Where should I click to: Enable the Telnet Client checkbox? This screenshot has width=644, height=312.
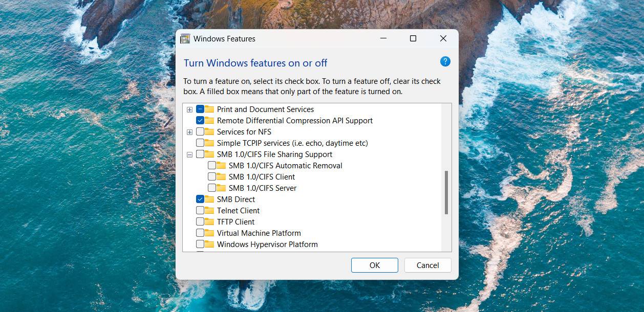click(200, 210)
